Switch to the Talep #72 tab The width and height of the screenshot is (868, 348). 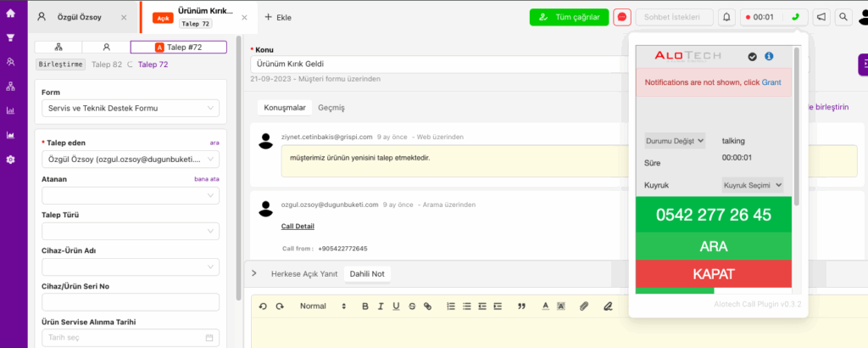tap(179, 47)
